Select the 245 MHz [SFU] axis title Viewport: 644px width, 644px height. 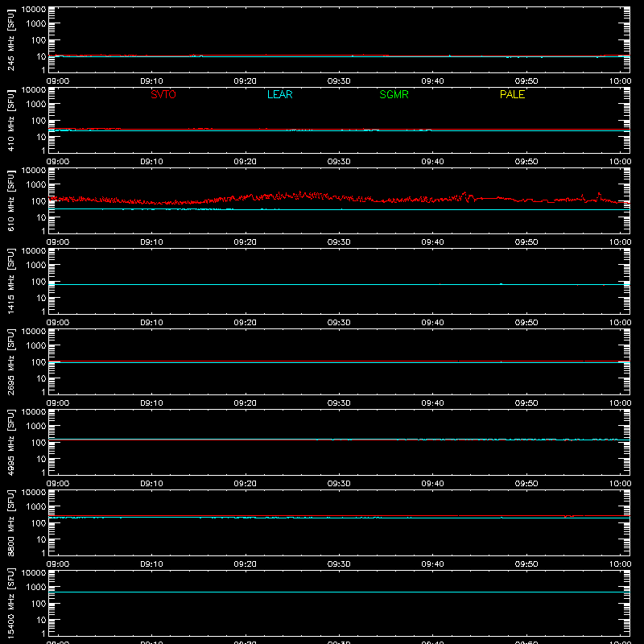(x=10, y=39)
